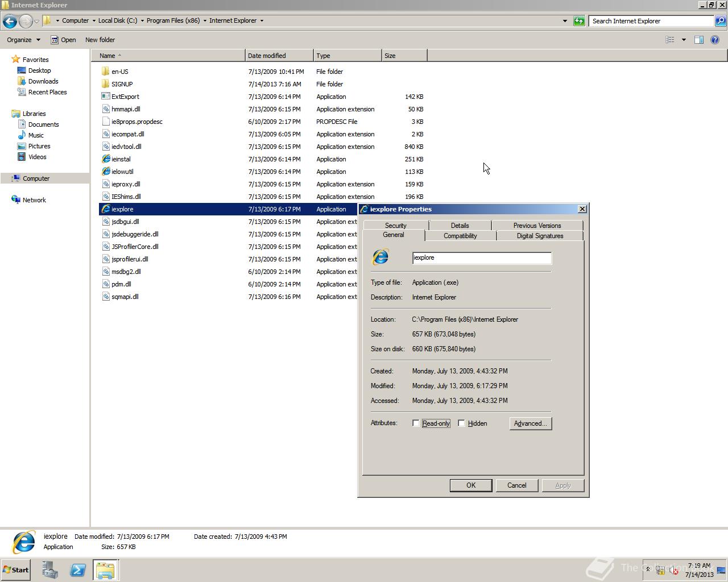The image size is (728, 582).
Task: Click the Windows Explorer taskbar icon
Action: point(105,570)
